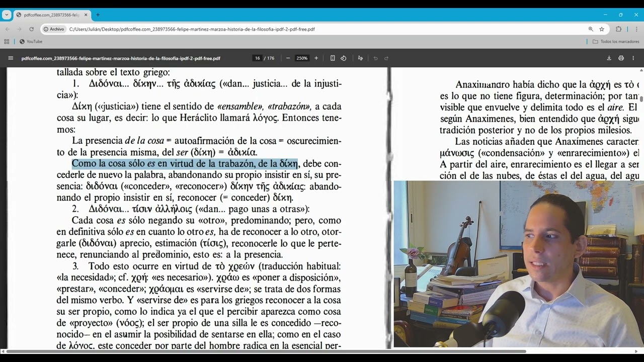View the Archivo site info chip
644x362 pixels.
54,29
